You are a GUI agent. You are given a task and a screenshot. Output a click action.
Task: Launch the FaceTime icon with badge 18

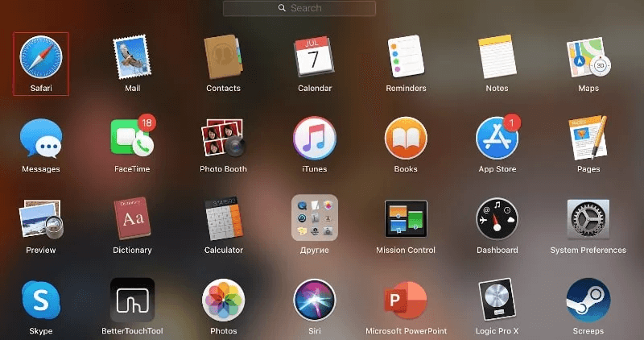[132, 135]
